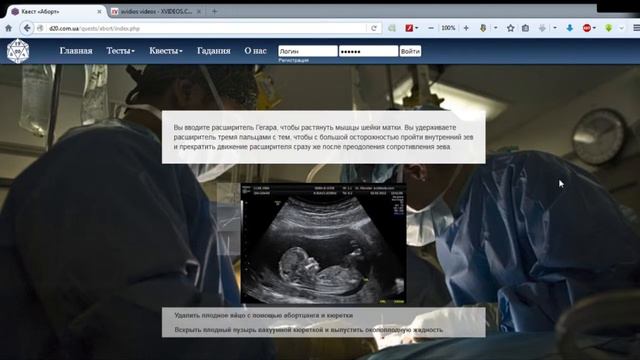Click the d20 dice site logo

[x=18, y=51]
